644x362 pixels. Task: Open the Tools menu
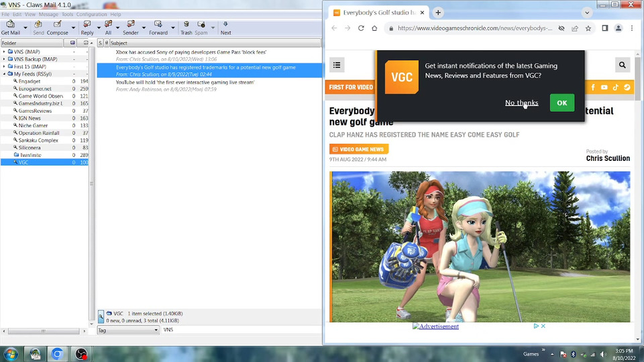pyautogui.click(x=67, y=14)
